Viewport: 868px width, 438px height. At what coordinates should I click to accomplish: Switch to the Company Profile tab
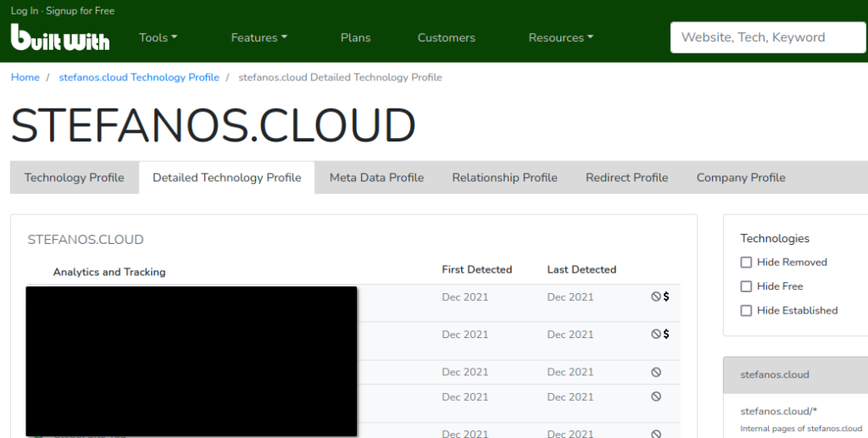pos(741,178)
